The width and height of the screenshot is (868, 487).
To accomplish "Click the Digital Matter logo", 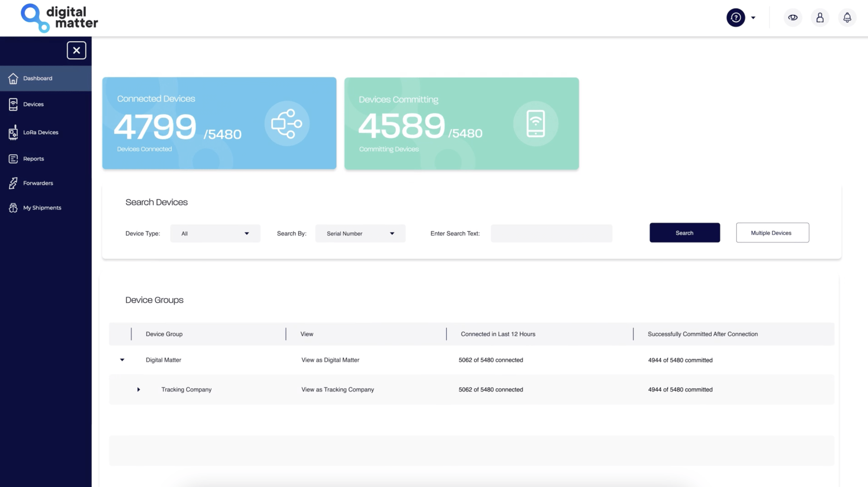I will pos(59,18).
